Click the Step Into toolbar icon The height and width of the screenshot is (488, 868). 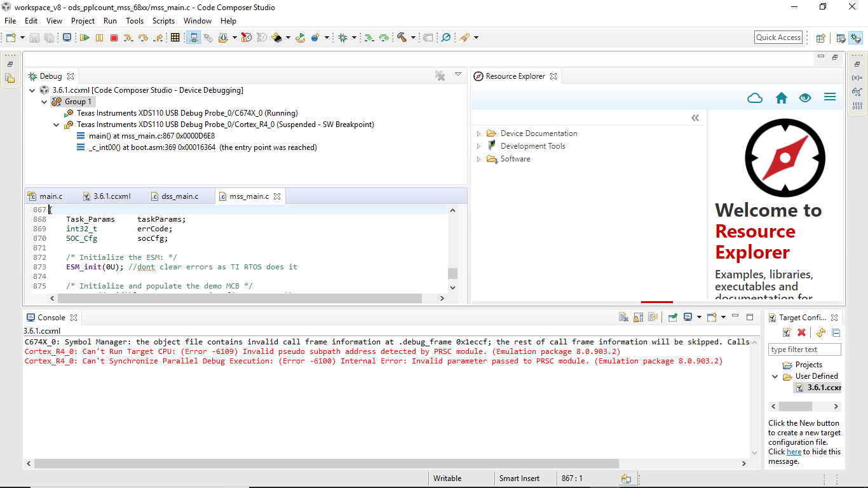[x=128, y=37]
